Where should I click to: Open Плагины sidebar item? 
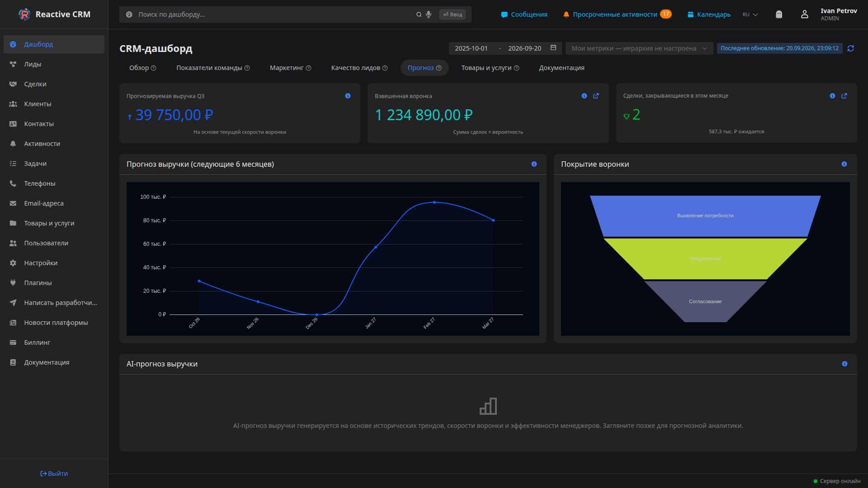click(x=54, y=283)
